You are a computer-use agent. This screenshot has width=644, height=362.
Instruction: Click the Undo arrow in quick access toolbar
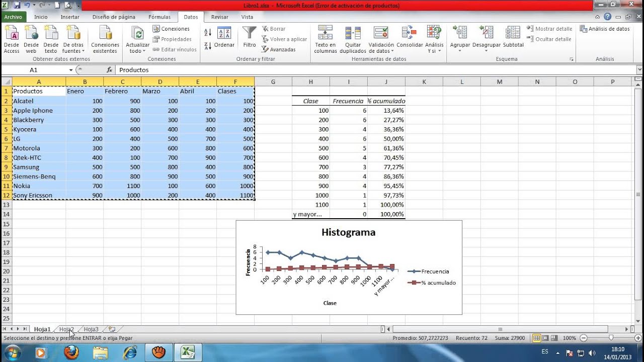(x=27, y=6)
